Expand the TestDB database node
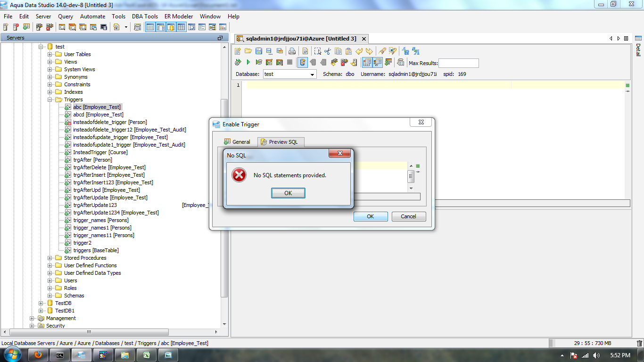The width and height of the screenshot is (644, 362). pos(41,303)
